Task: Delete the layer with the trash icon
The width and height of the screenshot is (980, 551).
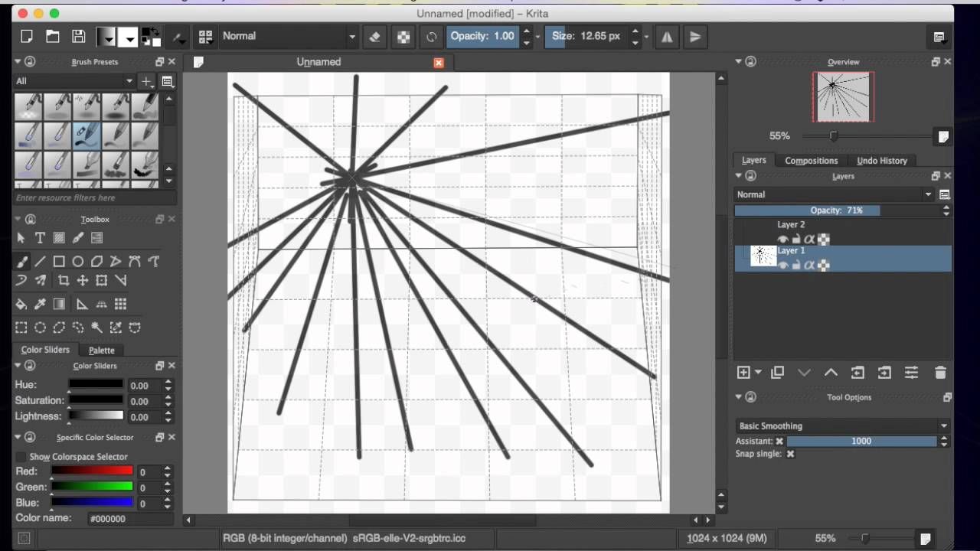Action: click(940, 373)
